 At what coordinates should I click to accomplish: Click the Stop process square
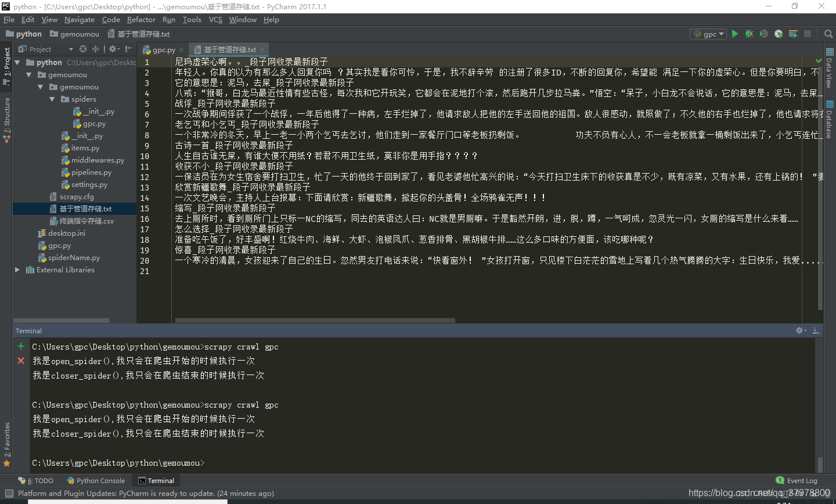point(808,34)
